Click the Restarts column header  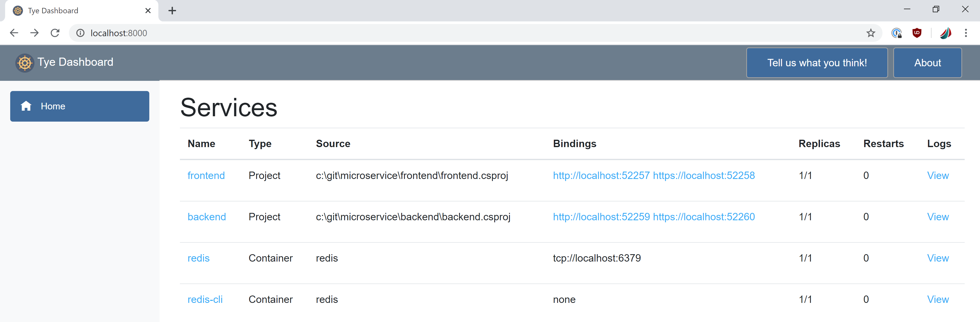pyautogui.click(x=883, y=143)
